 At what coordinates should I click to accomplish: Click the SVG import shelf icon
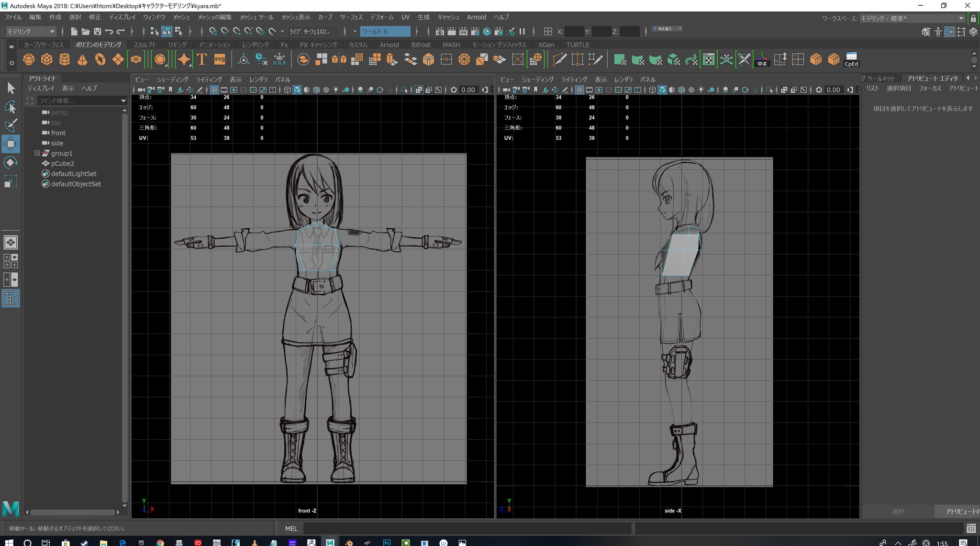point(220,59)
